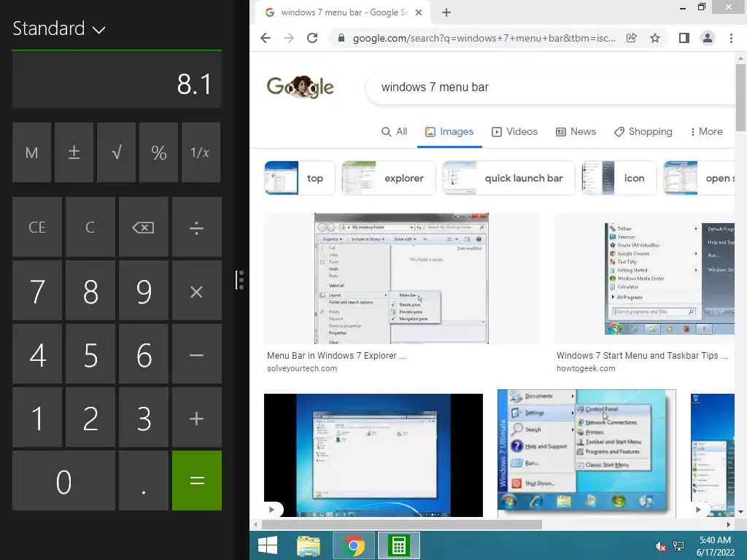Open the Control Panel start menu thumbnail
The height and width of the screenshot is (560, 747).
point(587,454)
